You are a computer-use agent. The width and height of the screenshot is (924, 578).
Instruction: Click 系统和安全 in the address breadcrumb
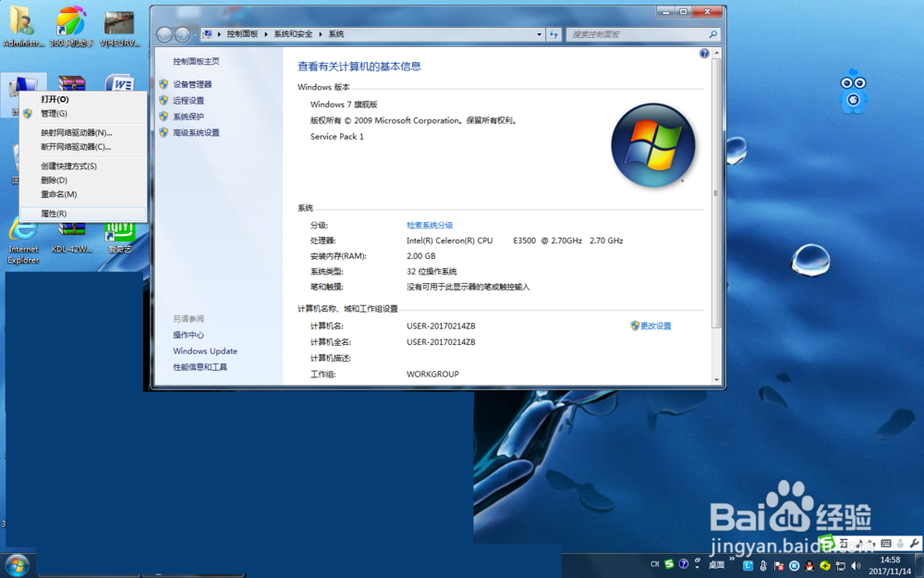(x=293, y=34)
